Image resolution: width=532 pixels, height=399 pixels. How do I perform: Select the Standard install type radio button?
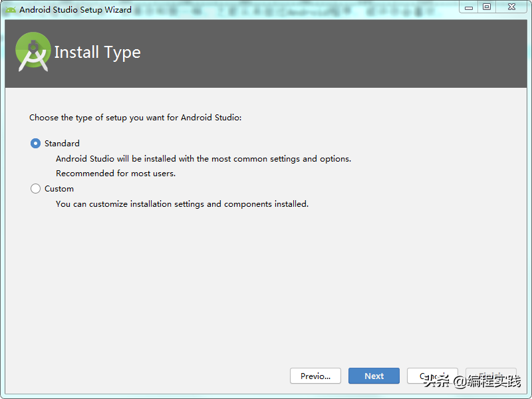click(36, 144)
